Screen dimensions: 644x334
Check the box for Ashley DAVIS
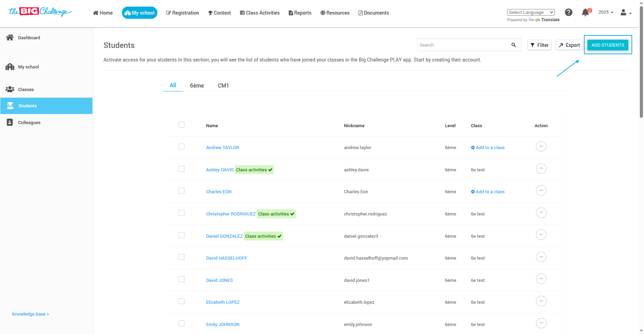point(181,169)
